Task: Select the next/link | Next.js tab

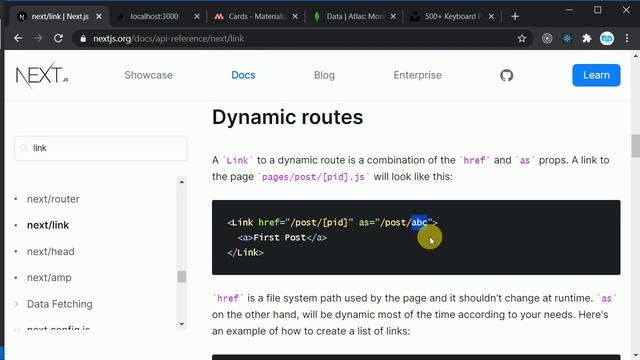Action: (x=59, y=16)
